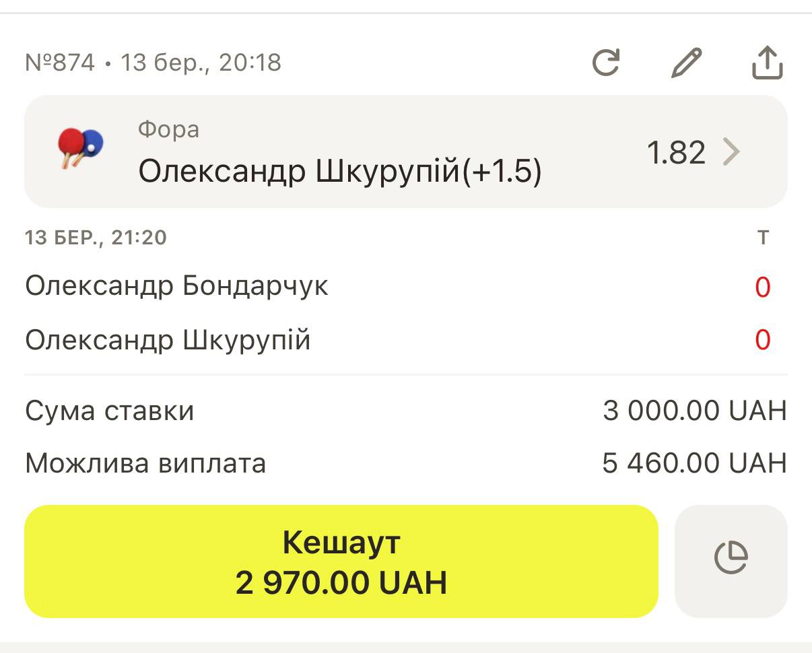This screenshot has height=653, width=812.
Task: Tap Бондарчук's red score 0
Action: coord(762,287)
